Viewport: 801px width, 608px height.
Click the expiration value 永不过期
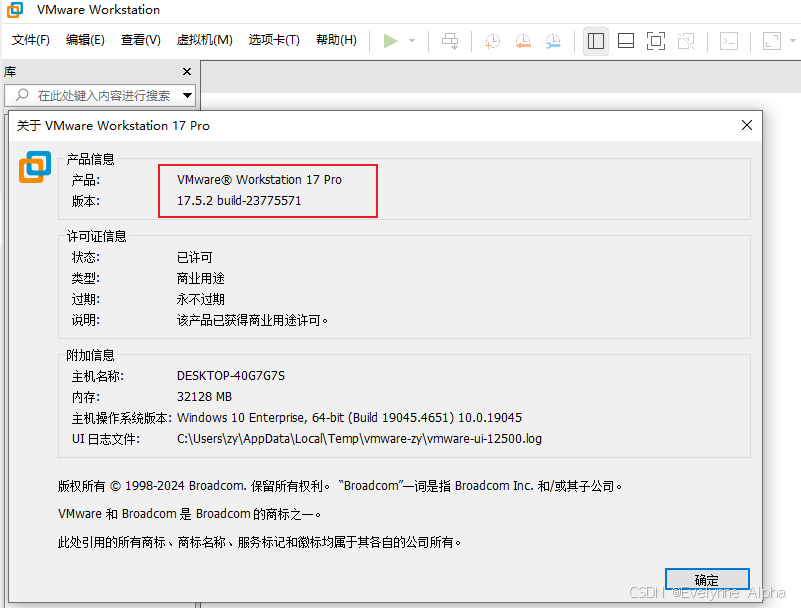[200, 299]
